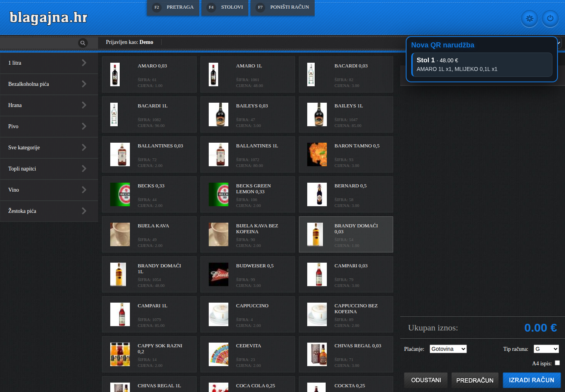Open settings with the gear icon
The image size is (565, 392).
530,18
